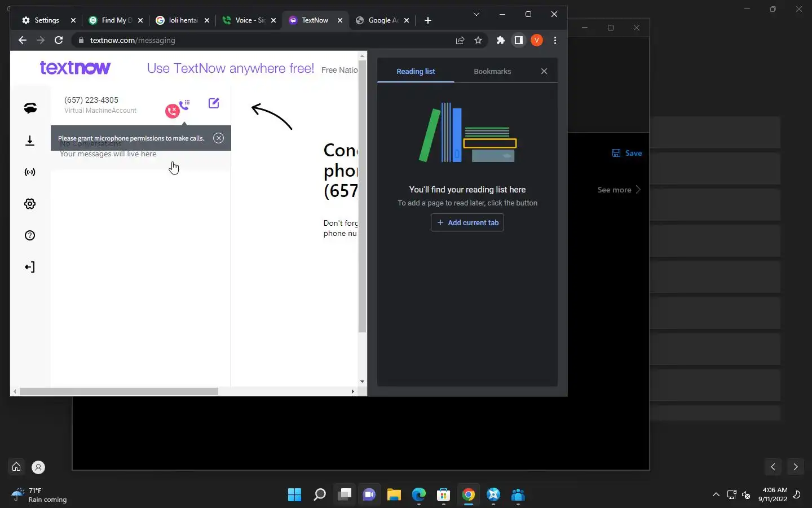Click the download app icon in TextNow sidebar
The image size is (812, 508).
click(30, 141)
